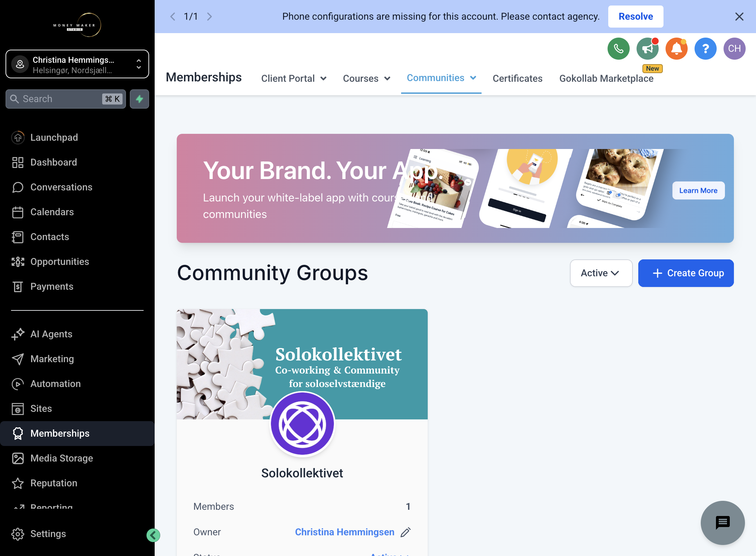
Task: Open Calendars in the sidebar
Action: click(77, 212)
